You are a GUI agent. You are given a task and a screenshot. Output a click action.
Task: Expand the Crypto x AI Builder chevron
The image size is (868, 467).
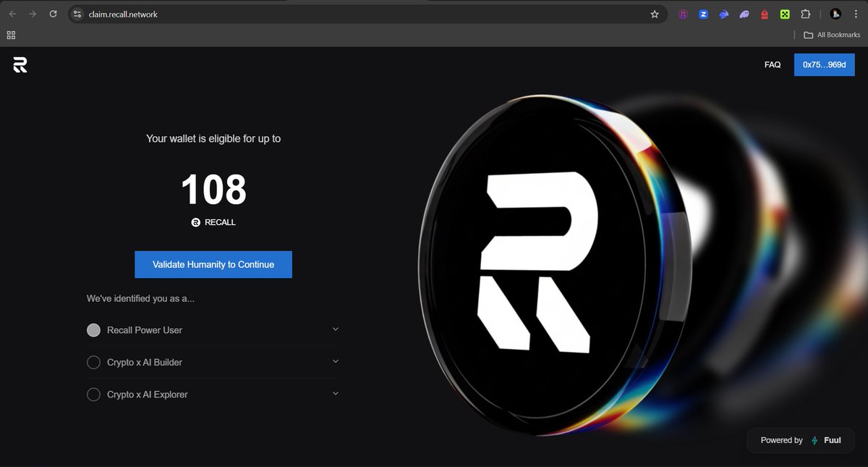pos(336,361)
